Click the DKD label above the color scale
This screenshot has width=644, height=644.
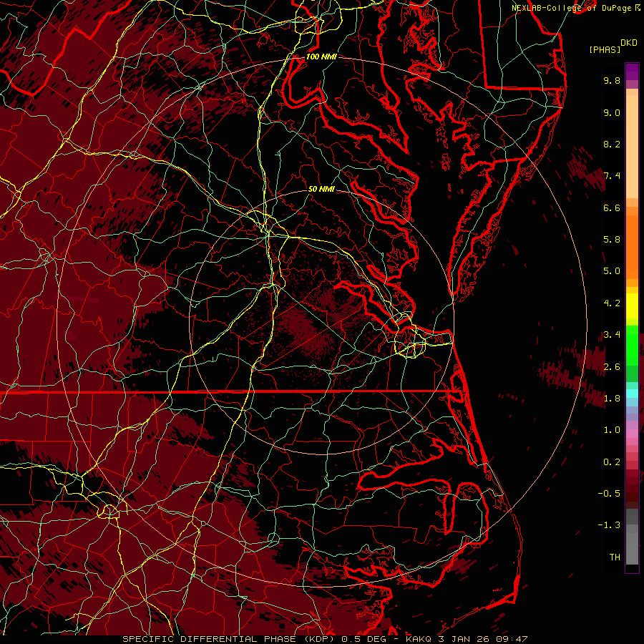click(628, 43)
